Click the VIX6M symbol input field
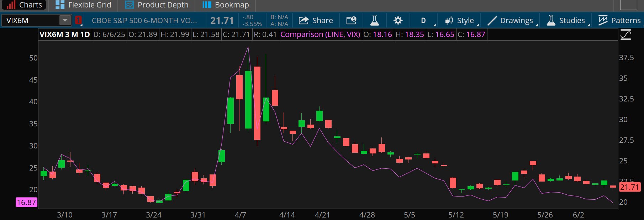The image size is (644, 220). pyautogui.click(x=31, y=20)
